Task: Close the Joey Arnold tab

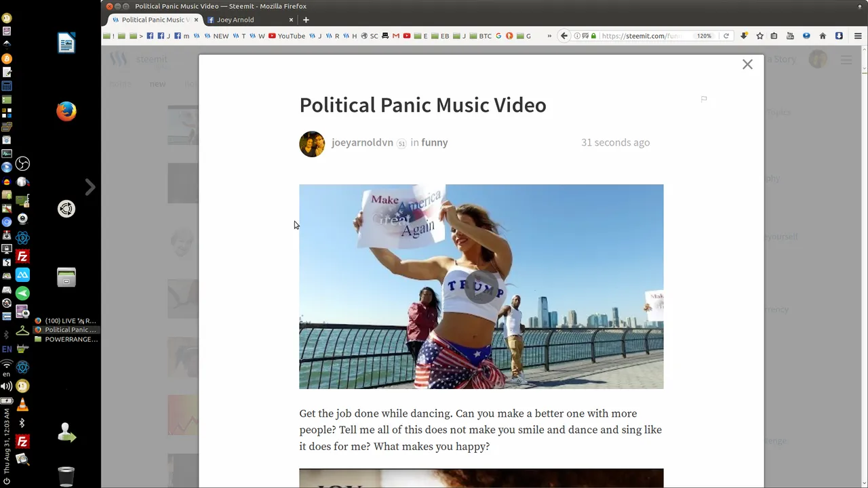Action: click(x=291, y=20)
